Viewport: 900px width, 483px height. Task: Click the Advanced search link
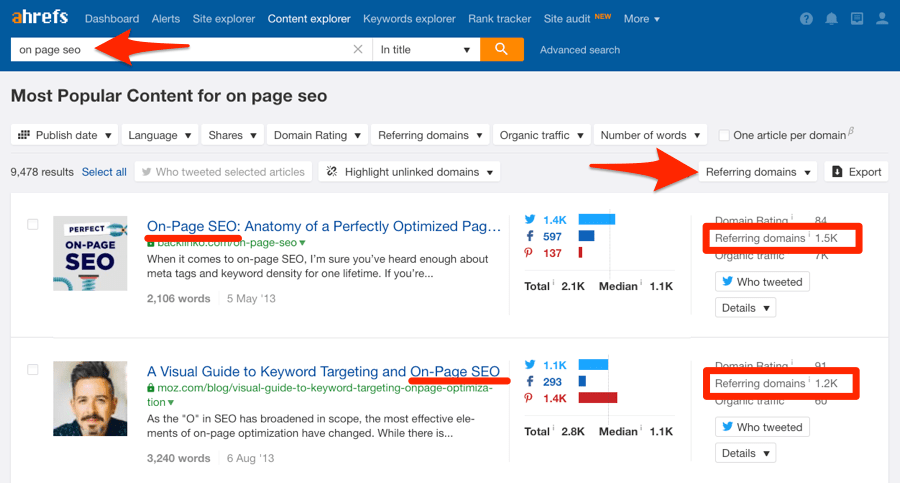[580, 50]
